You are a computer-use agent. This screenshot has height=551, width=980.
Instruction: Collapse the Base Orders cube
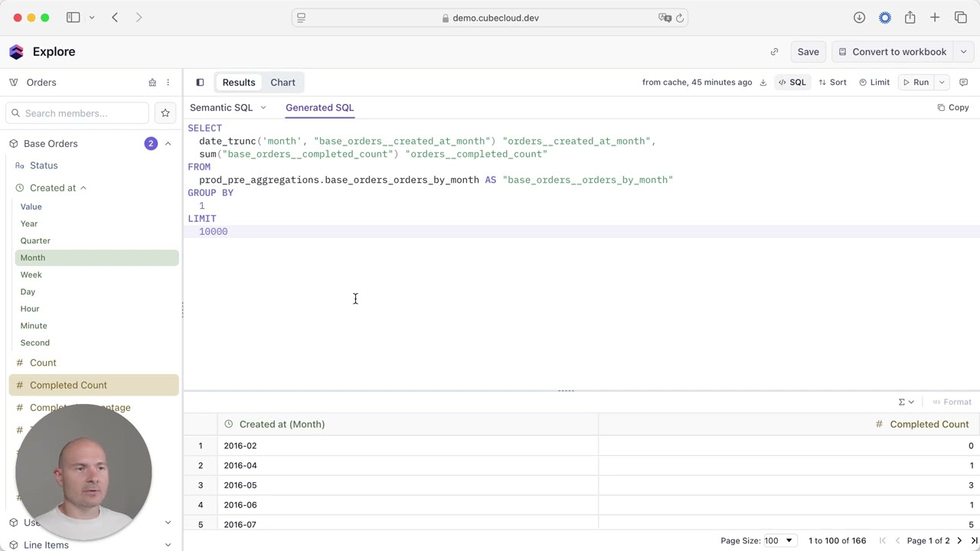coord(168,144)
